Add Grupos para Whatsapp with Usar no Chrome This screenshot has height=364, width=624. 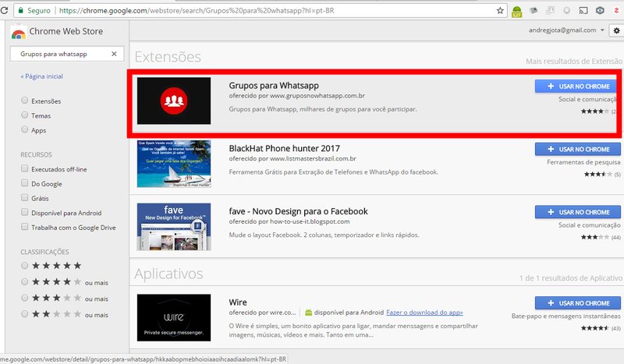576,87
